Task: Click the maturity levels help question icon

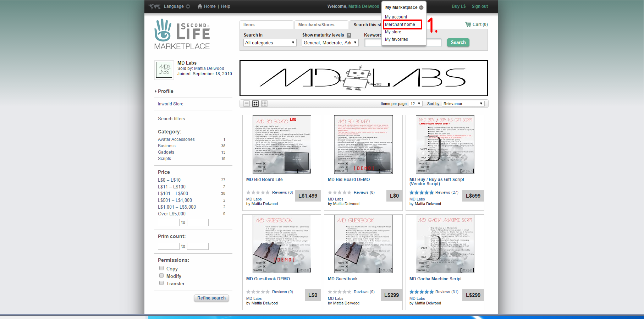Action: (349, 35)
